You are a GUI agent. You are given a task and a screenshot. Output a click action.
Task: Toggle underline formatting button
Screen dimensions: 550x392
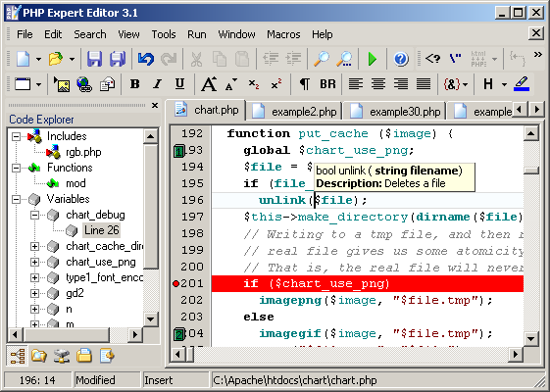pyautogui.click(x=180, y=84)
